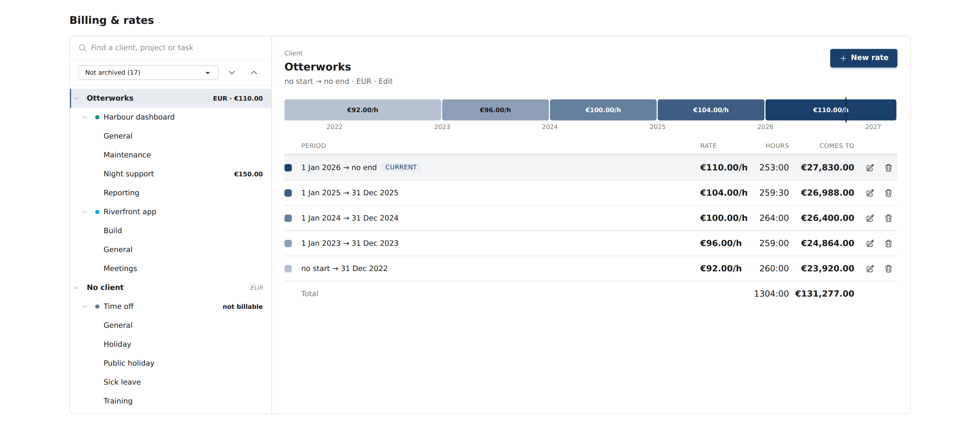Delete the 2023 rate of €96.00/h
980x427 pixels.
(888, 243)
